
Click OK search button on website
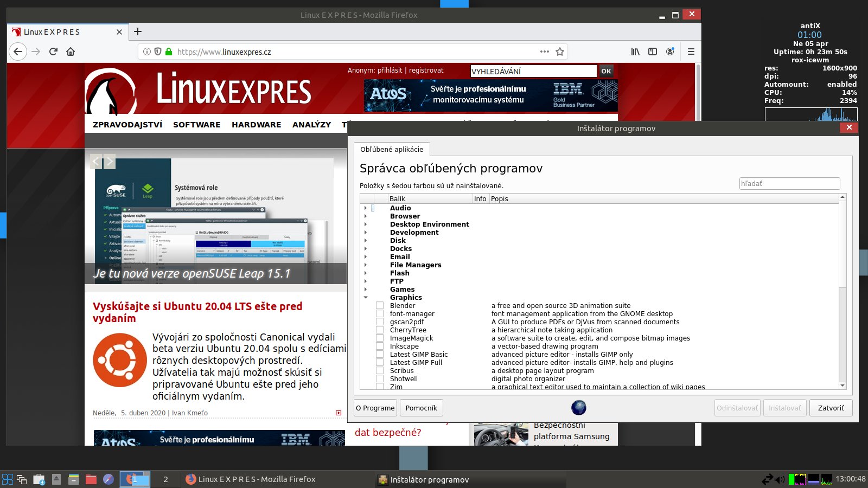click(x=606, y=71)
